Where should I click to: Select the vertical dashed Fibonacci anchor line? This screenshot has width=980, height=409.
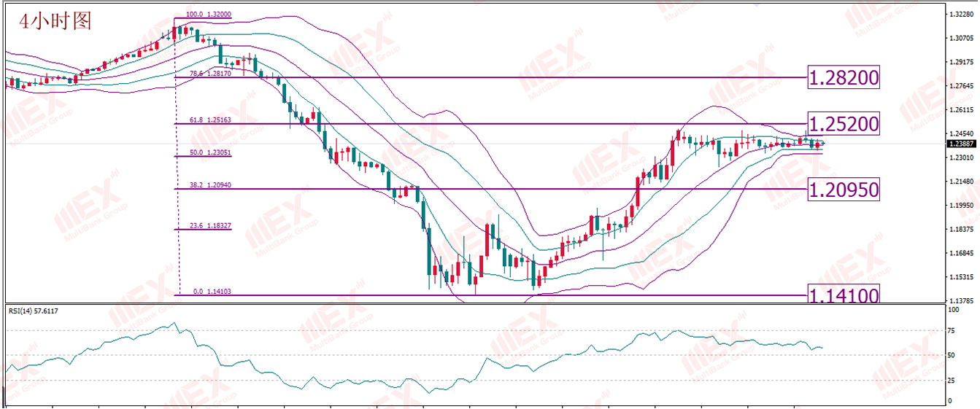point(175,157)
